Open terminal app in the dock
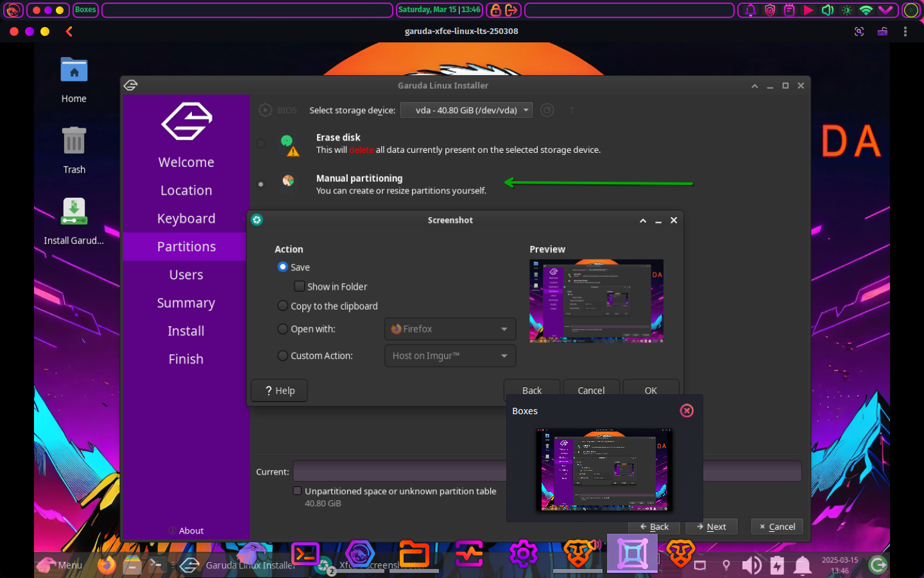The width and height of the screenshot is (924, 578). click(x=305, y=554)
